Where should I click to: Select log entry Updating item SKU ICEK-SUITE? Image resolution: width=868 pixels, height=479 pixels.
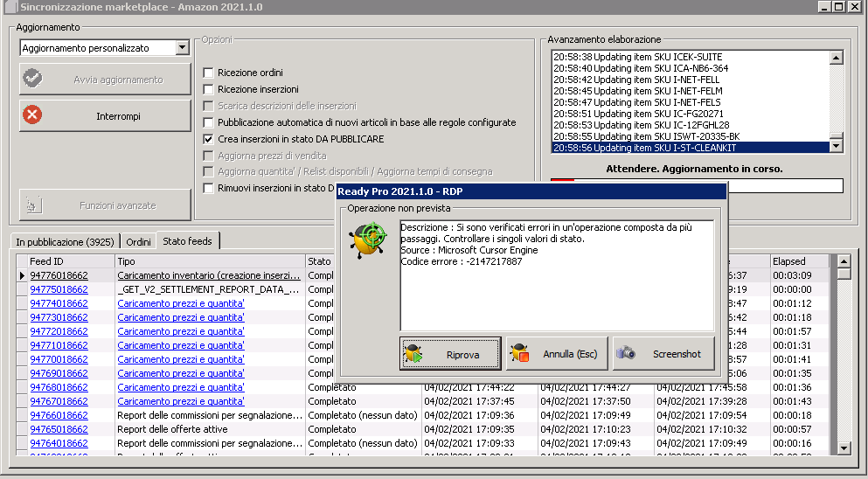pyautogui.click(x=691, y=57)
